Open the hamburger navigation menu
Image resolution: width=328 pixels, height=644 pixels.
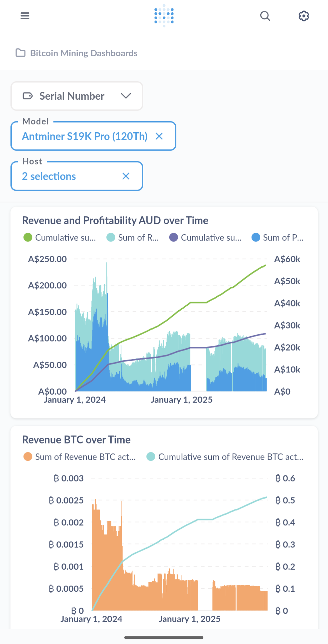(25, 16)
